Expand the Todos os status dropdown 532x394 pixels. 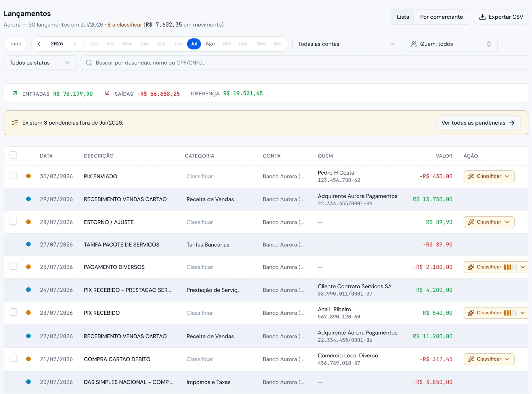coord(40,63)
